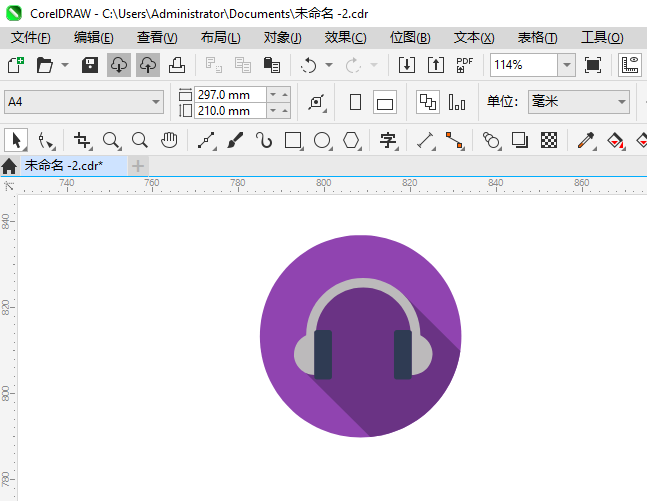The image size is (647, 501).
Task: Open the 效果(C) menu
Action: tap(345, 37)
